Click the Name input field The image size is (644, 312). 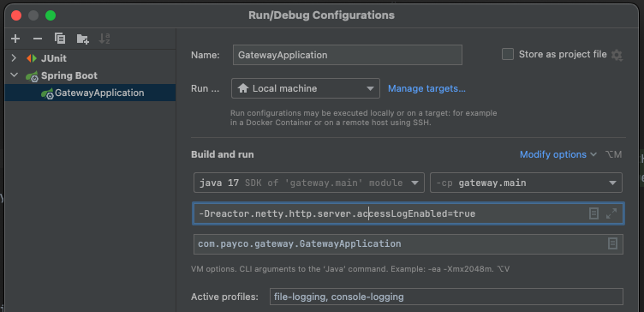(348, 55)
